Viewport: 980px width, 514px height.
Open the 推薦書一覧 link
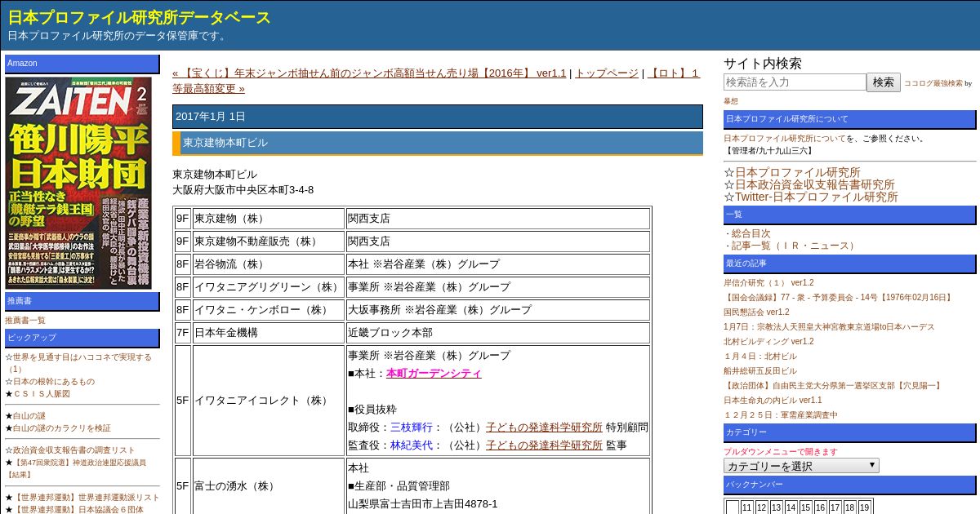pyautogui.click(x=25, y=321)
